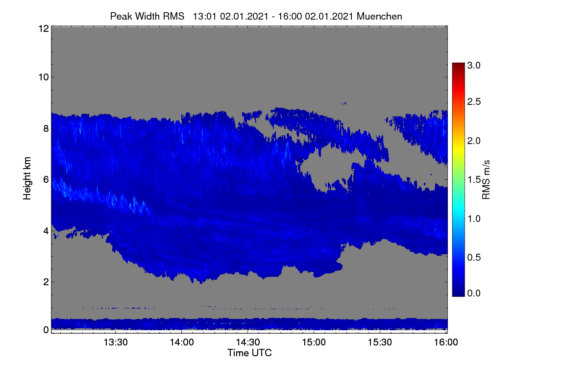Click the 14:00 time axis label
Image resolution: width=588 pixels, height=392 pixels.
click(x=181, y=343)
